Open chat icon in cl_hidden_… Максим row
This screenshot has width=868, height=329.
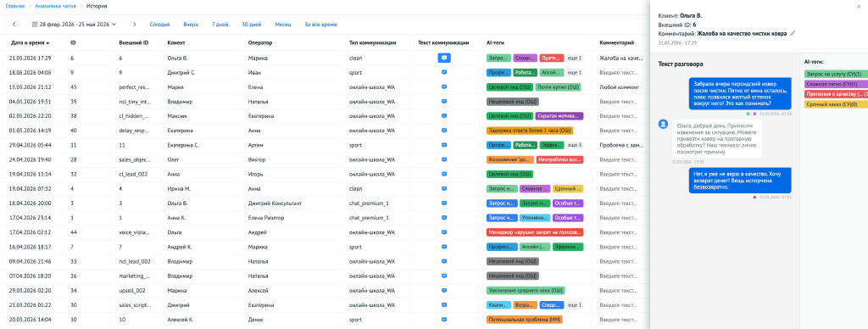coord(444,116)
